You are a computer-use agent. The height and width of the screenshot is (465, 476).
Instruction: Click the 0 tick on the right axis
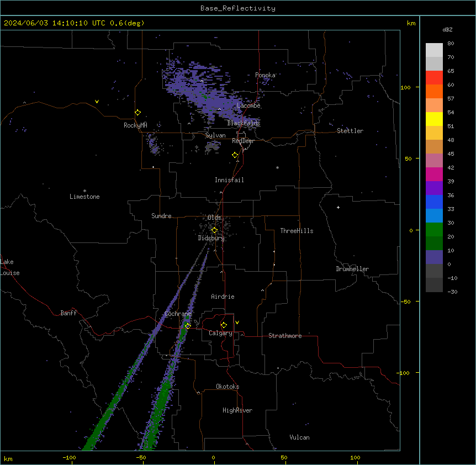(x=411, y=230)
